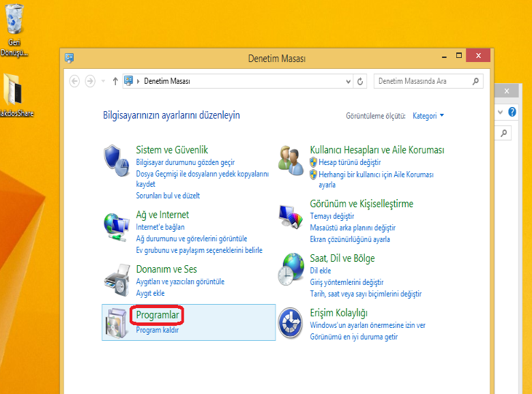Click the title bar Control Panel icon
The image size is (532, 394).
click(69, 58)
